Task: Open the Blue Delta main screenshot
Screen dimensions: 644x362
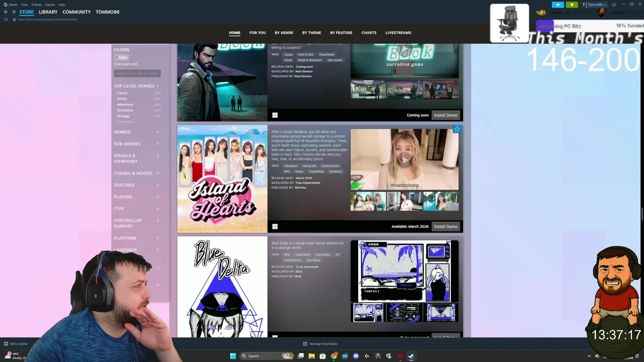Action: pyautogui.click(x=405, y=271)
